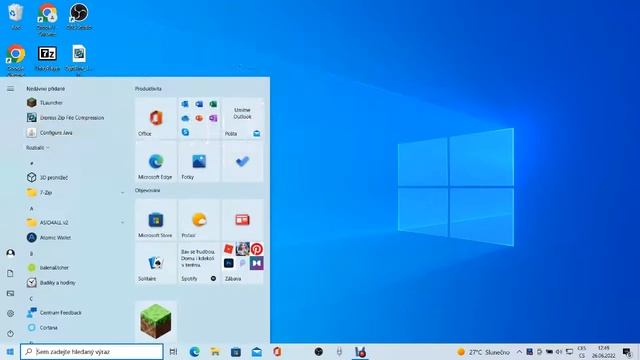Click the 27°C Slunečno weather widget

tap(484, 352)
